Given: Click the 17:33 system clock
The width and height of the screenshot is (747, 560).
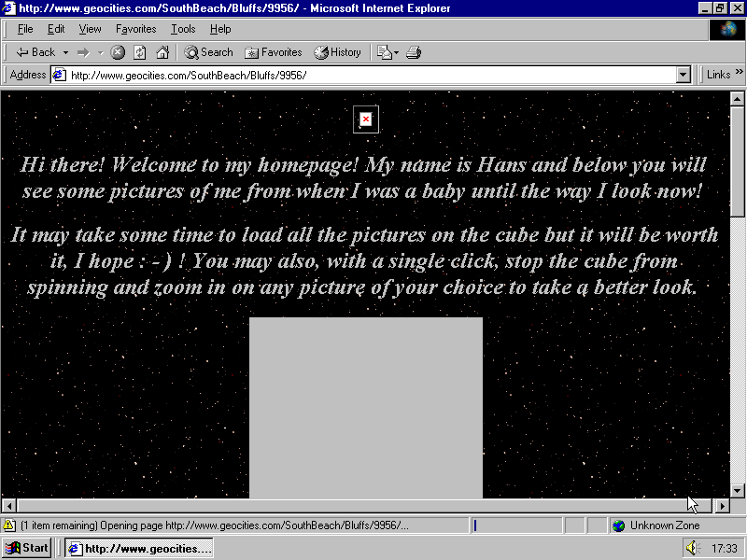Looking at the screenshot, I should pos(725,549).
